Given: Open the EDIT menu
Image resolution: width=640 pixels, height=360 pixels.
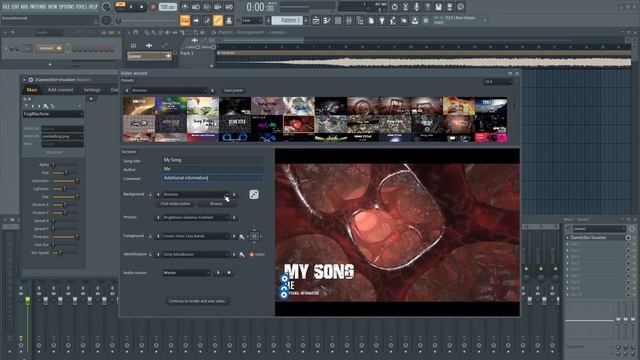Looking at the screenshot, I should [16, 7].
